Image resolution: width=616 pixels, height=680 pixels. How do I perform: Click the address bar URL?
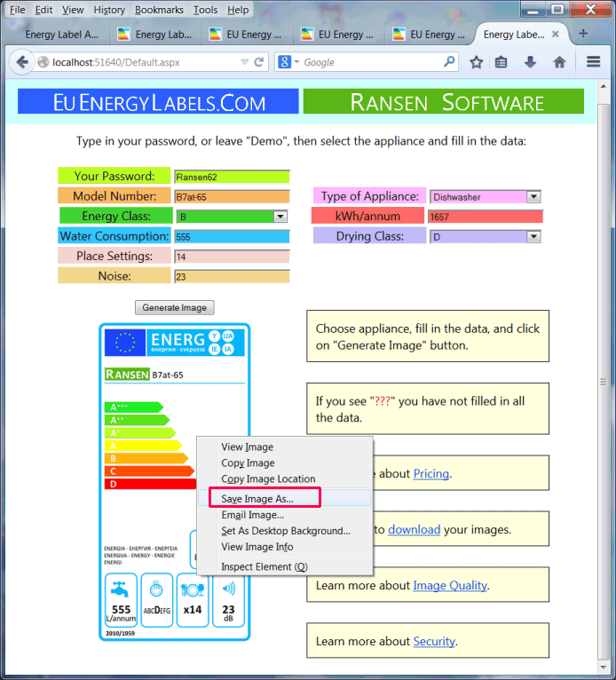pyautogui.click(x=116, y=62)
